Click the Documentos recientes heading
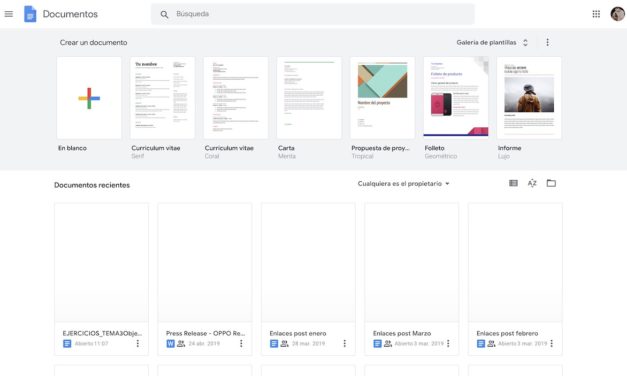Image resolution: width=627 pixels, height=376 pixels. (92, 185)
